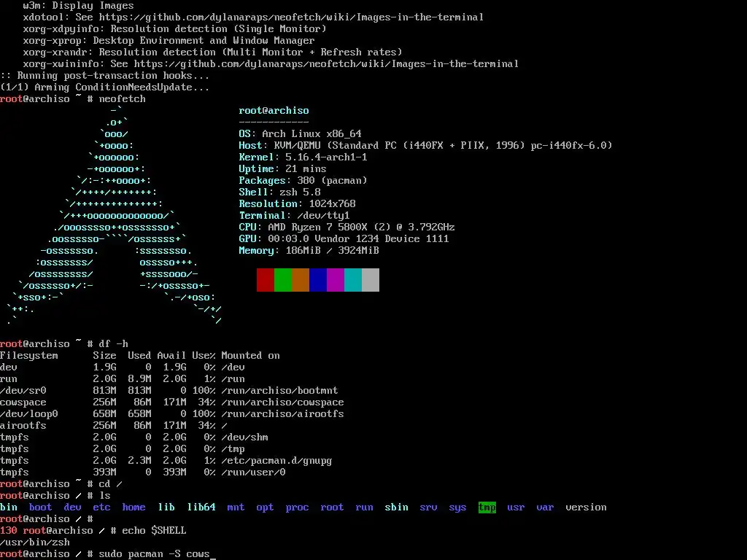Click the magenta color block under neofetch
The width and height of the screenshot is (747, 560).
pyautogui.click(x=336, y=279)
